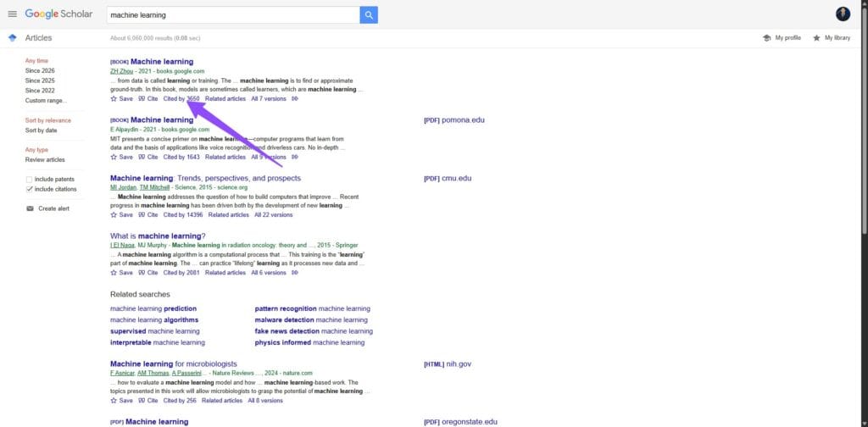Image resolution: width=868 pixels, height=427 pixels.
Task: Click Save star for microbiologists article
Action: point(114,401)
